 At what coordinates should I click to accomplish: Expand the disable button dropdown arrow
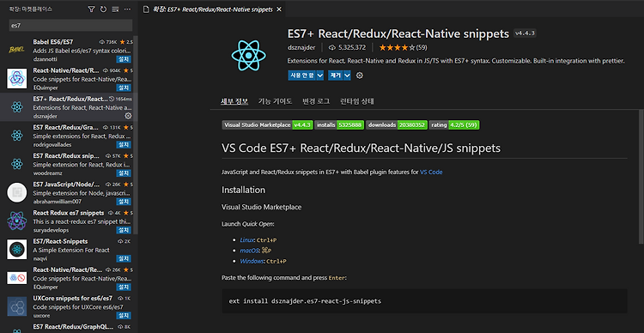pos(320,76)
